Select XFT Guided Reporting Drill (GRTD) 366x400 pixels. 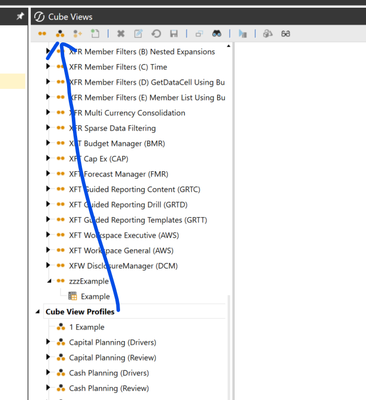[128, 204]
